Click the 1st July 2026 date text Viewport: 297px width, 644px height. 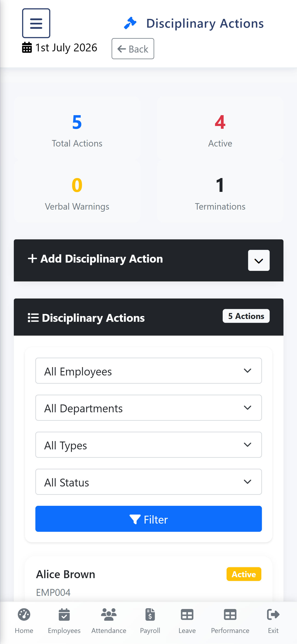[x=66, y=47]
